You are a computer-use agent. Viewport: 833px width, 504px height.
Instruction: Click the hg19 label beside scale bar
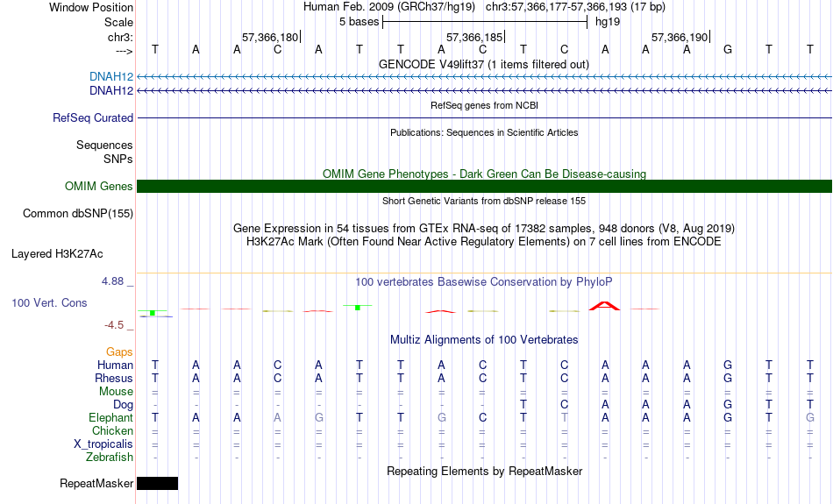tap(608, 22)
